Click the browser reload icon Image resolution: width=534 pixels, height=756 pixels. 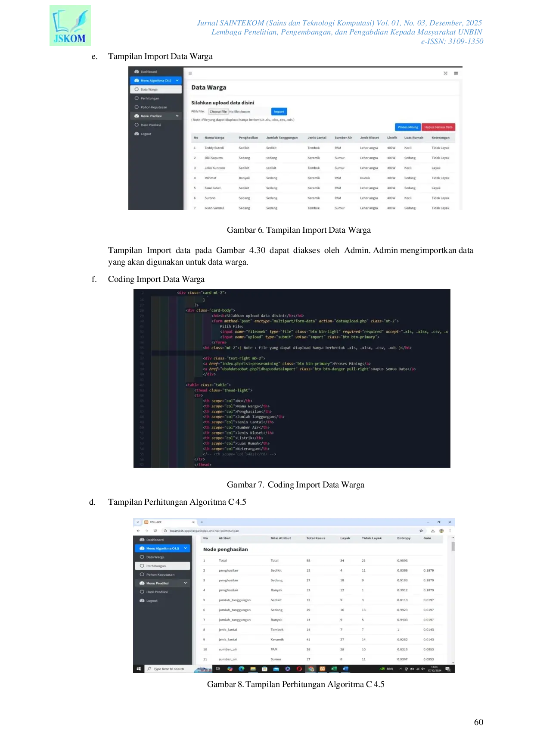coord(155,531)
